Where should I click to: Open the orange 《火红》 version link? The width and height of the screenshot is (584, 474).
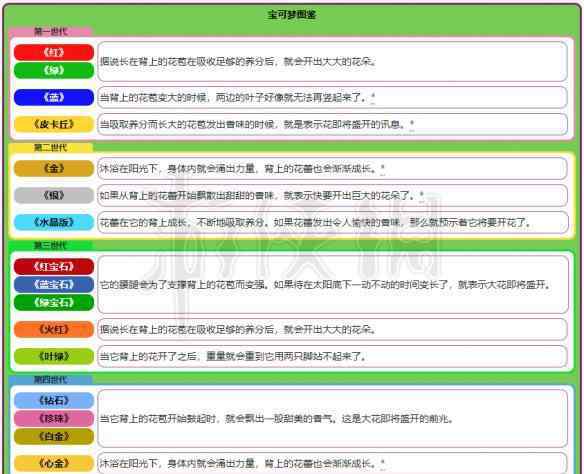click(x=54, y=329)
